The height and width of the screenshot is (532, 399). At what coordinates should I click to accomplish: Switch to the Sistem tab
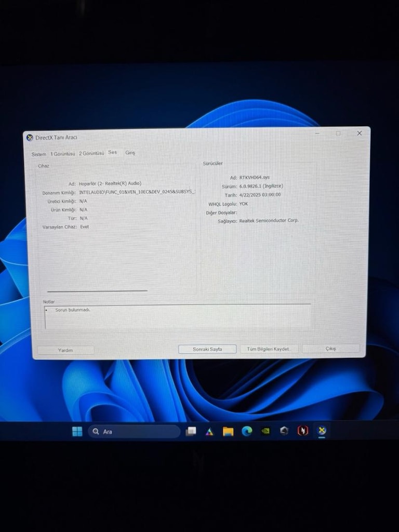point(38,154)
